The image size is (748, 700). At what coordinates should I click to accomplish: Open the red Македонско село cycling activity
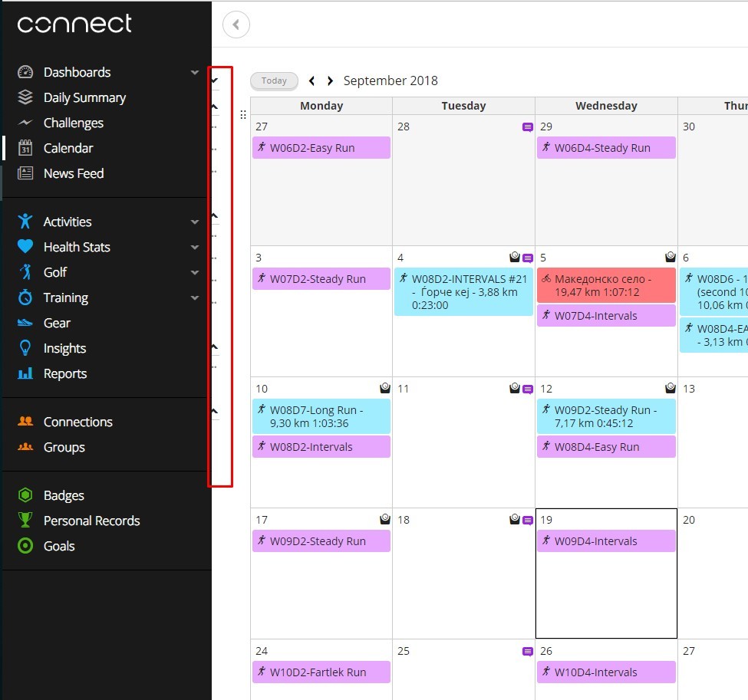606,285
